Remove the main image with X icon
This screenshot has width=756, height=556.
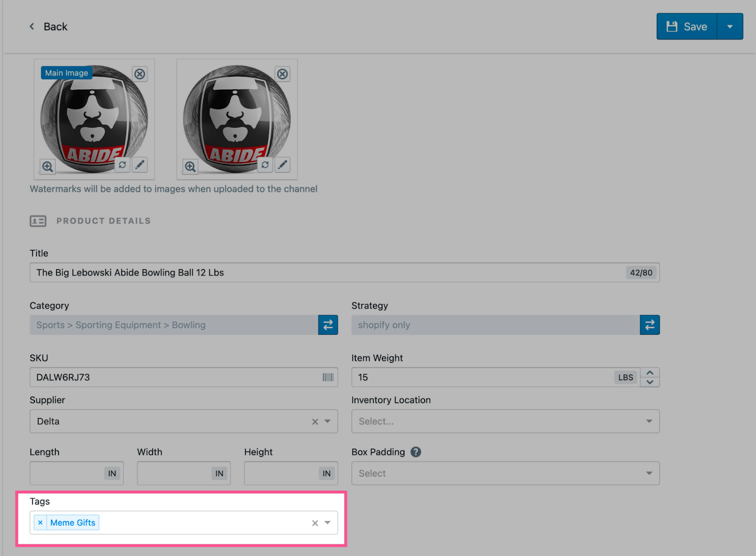[x=140, y=74]
